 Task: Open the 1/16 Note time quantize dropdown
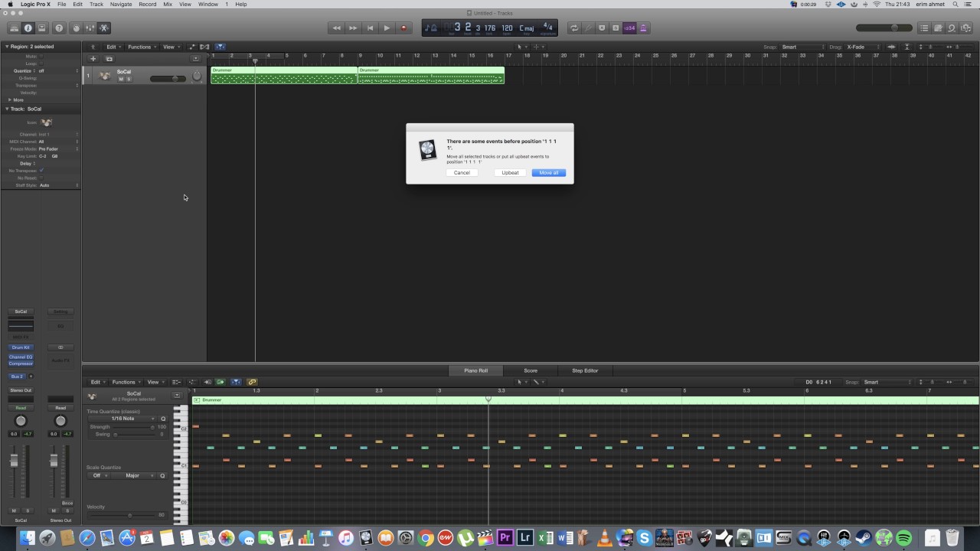122,419
